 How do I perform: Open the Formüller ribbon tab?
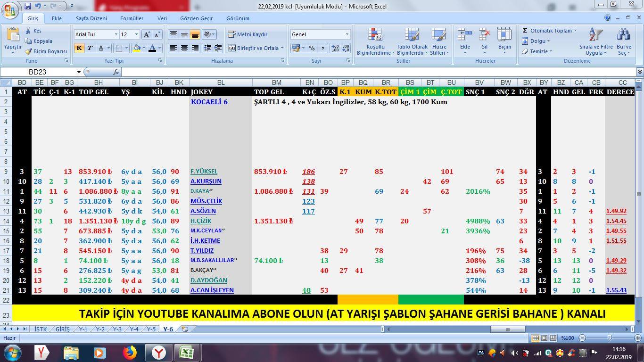pyautogui.click(x=132, y=18)
